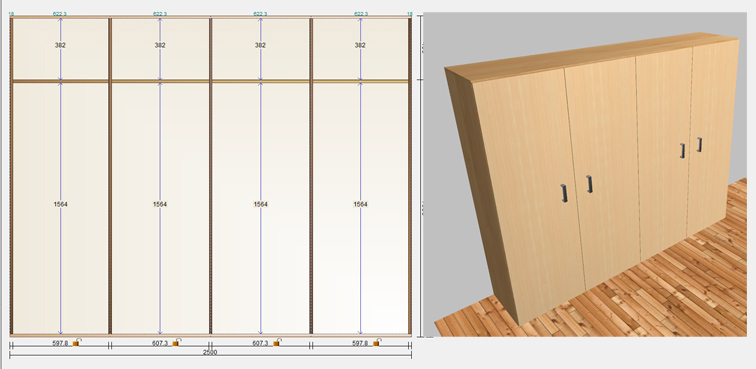This screenshot has width=756, height=369.
Task: Toggle the lock icon of the second section width
Action: click(176, 343)
